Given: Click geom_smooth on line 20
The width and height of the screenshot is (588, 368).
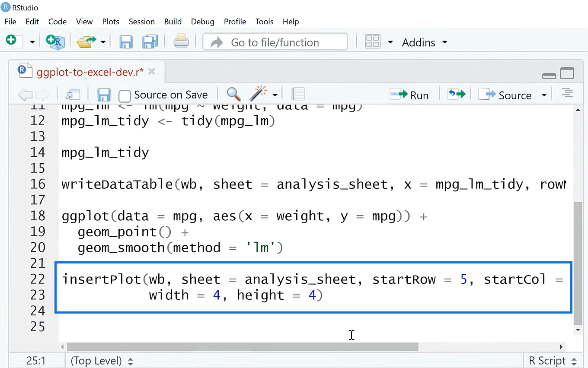Looking at the screenshot, I should pyautogui.click(x=121, y=248).
